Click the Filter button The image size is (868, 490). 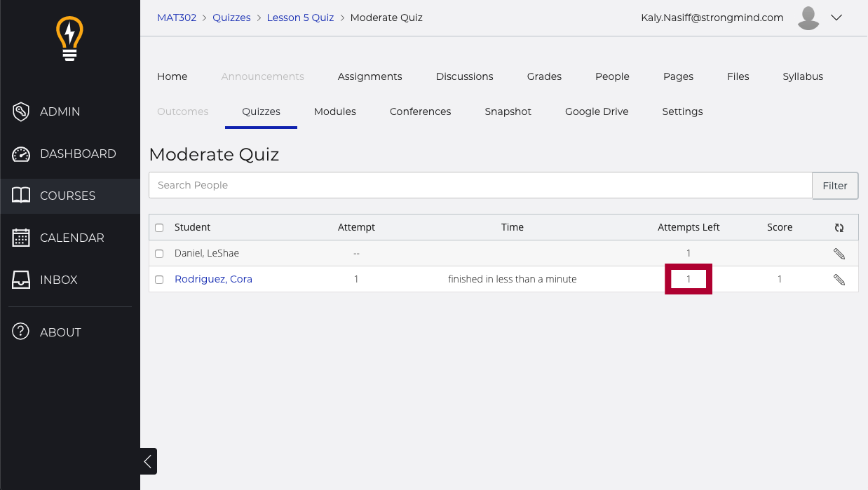pos(835,185)
